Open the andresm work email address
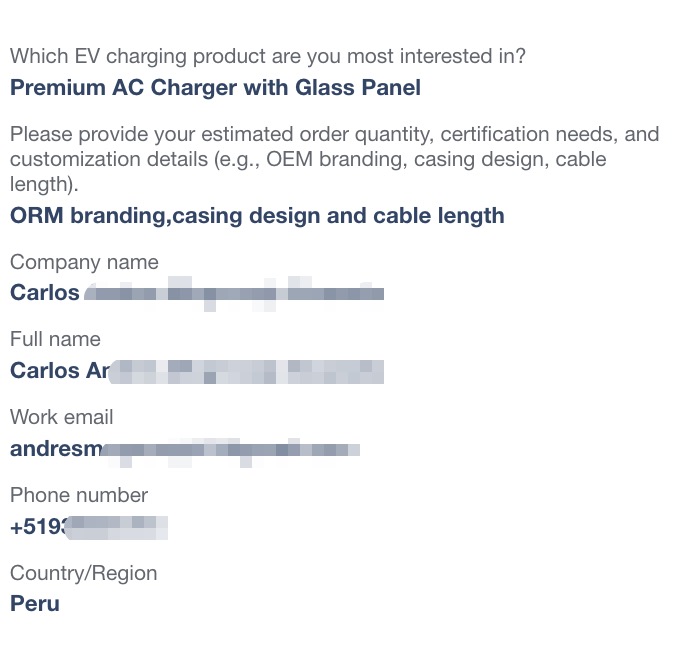This screenshot has width=676, height=648. [185, 449]
